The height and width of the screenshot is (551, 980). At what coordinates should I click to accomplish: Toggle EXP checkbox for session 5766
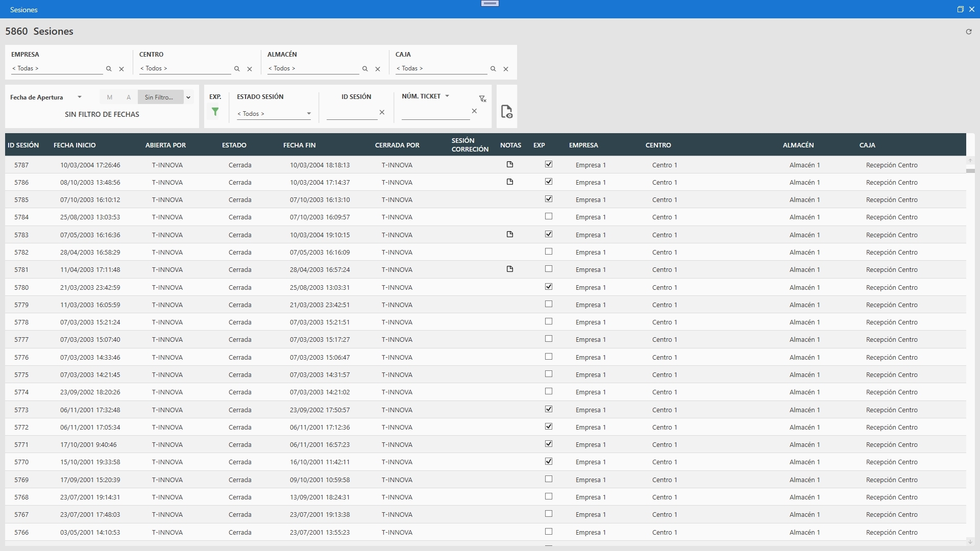point(549,532)
